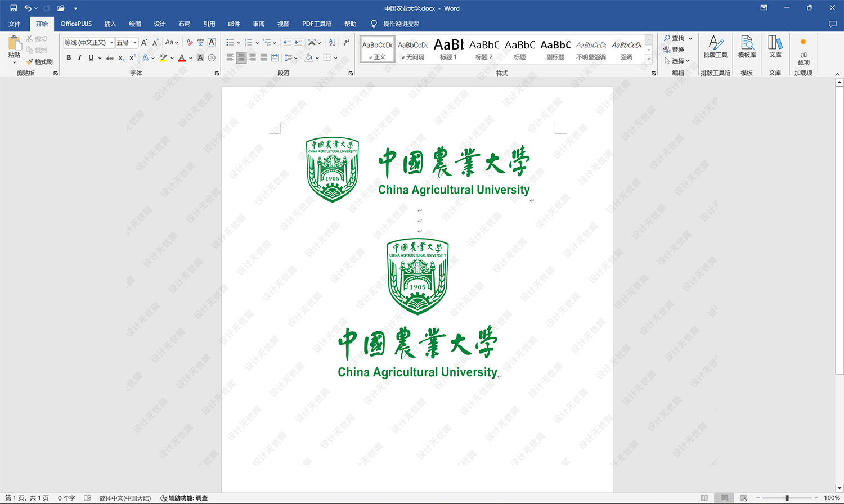Open the font name dropdown 等线
The width and height of the screenshot is (844, 504).
(x=111, y=43)
